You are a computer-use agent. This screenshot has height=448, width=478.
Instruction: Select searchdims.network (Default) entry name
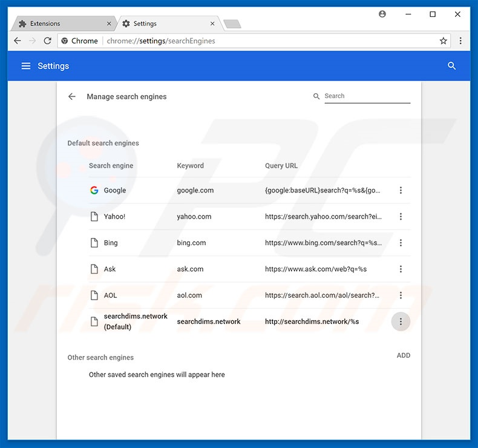tap(136, 321)
